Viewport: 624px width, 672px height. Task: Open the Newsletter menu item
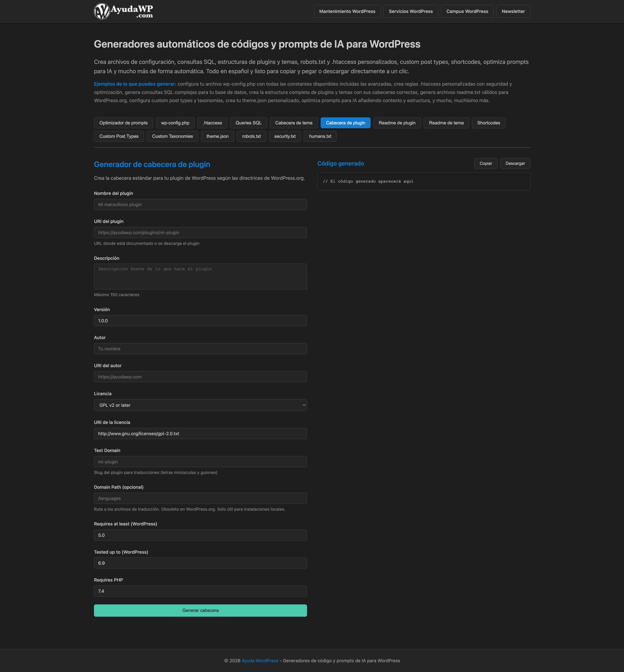[x=513, y=12]
